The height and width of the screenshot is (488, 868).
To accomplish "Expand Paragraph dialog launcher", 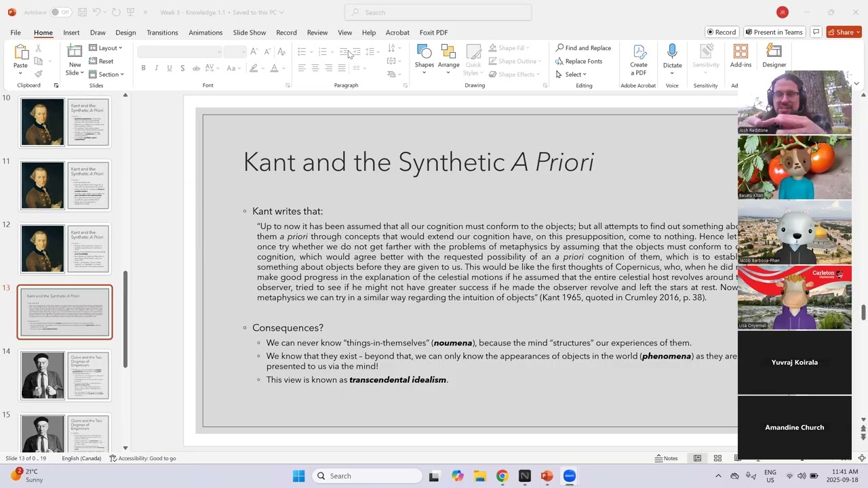I will (406, 85).
